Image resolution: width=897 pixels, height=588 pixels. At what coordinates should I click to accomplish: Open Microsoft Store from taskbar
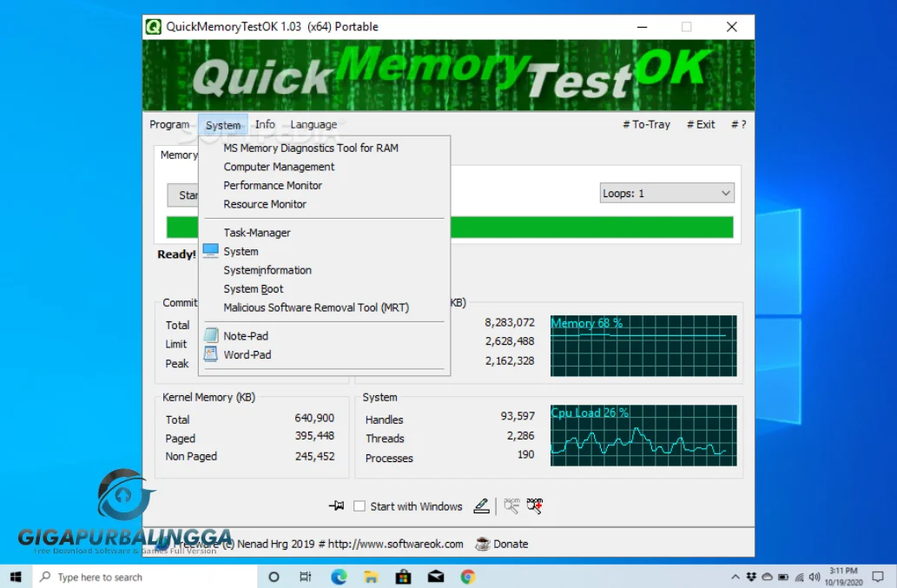coord(403,577)
